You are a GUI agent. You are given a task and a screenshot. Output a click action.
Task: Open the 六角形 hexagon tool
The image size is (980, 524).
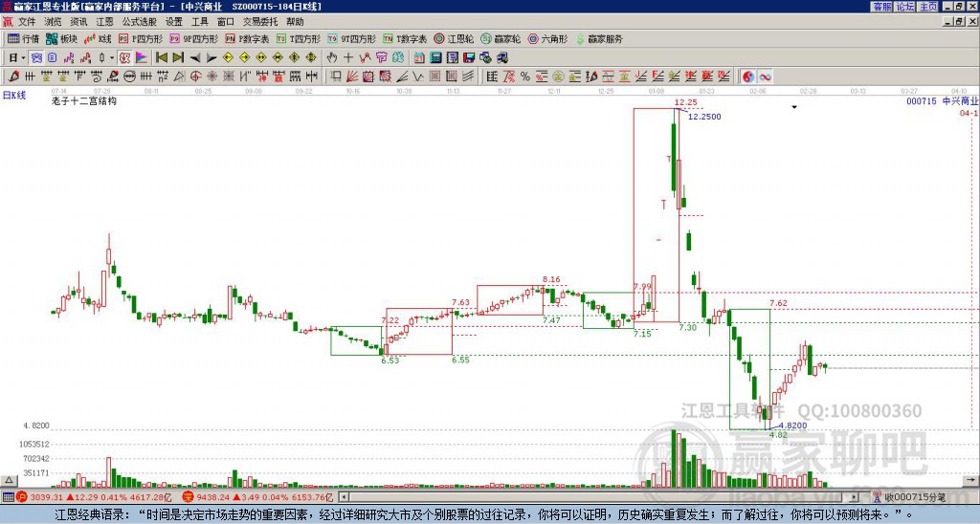click(548, 38)
